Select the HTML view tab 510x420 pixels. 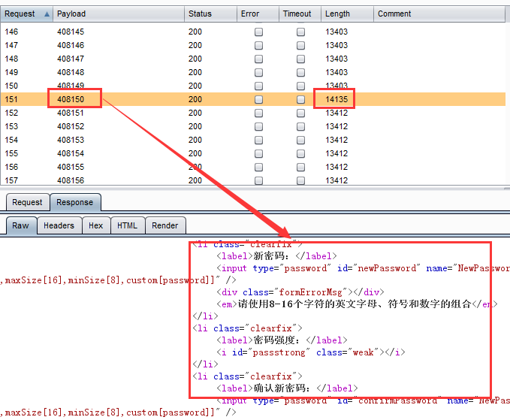point(127,225)
